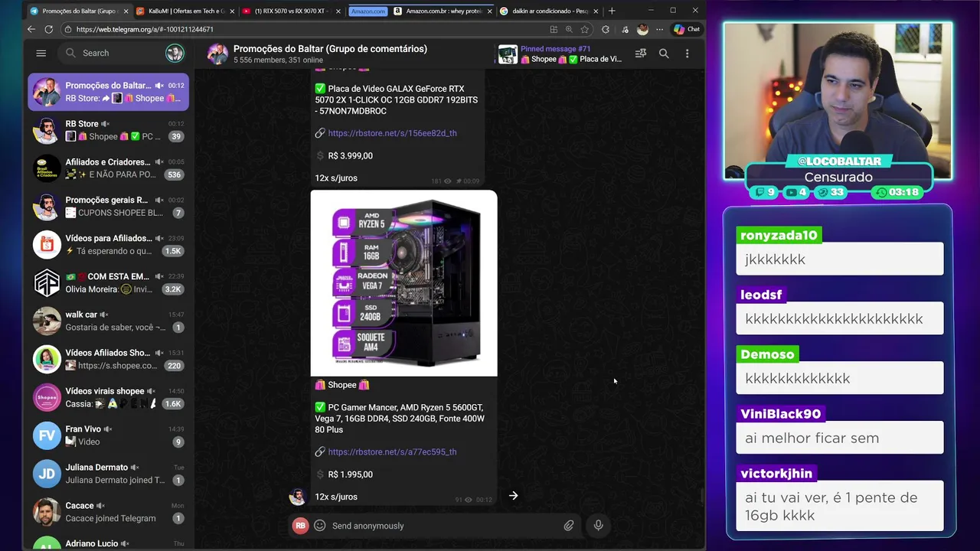The width and height of the screenshot is (980, 551).
Task: Go back in the browser
Action: point(31,29)
